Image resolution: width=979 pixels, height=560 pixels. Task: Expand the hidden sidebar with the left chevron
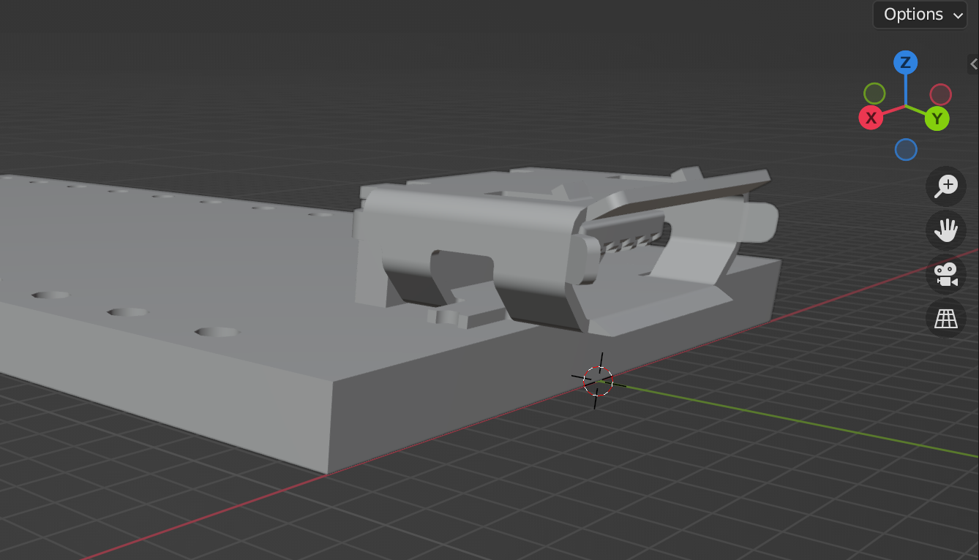click(975, 64)
